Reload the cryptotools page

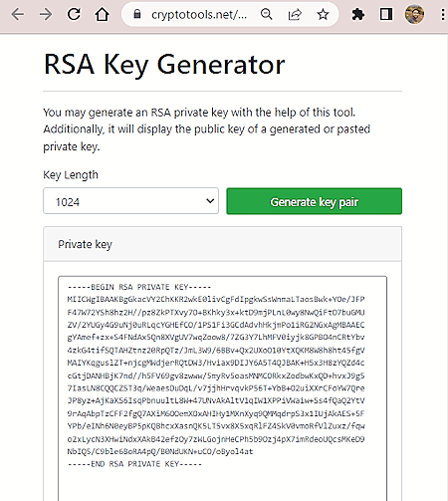tap(74, 14)
